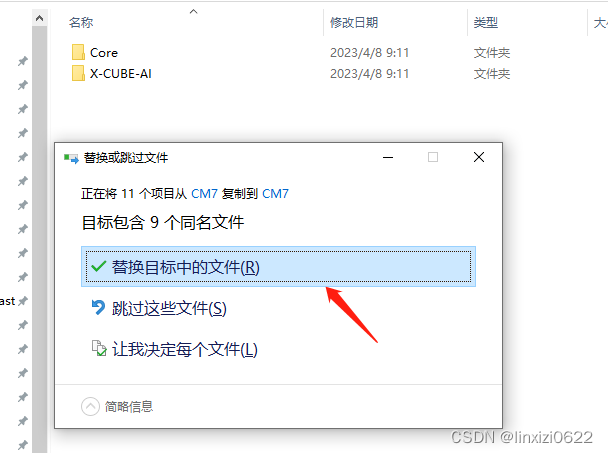
Task: Sort by 类型 column header
Action: pyautogui.click(x=527, y=22)
